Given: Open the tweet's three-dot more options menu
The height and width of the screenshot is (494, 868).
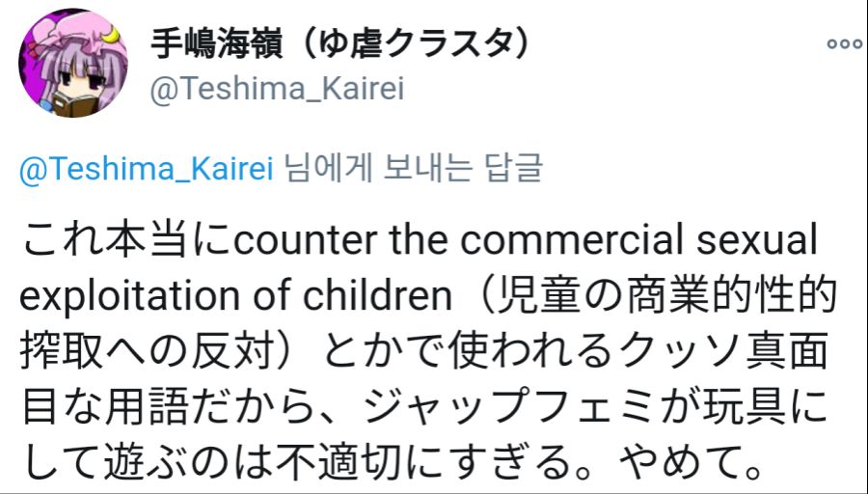Looking at the screenshot, I should [x=844, y=43].
